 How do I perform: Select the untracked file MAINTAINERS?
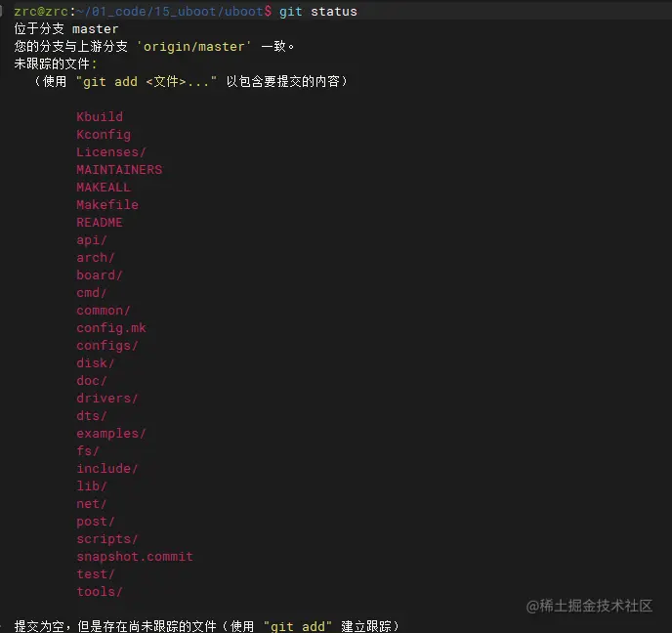click(x=119, y=169)
